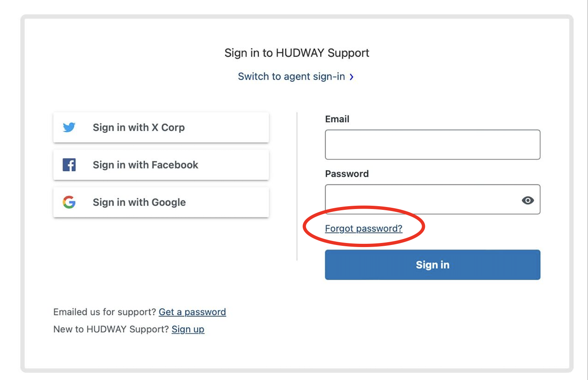
Task: Click the Google G logo icon
Action: coord(69,202)
